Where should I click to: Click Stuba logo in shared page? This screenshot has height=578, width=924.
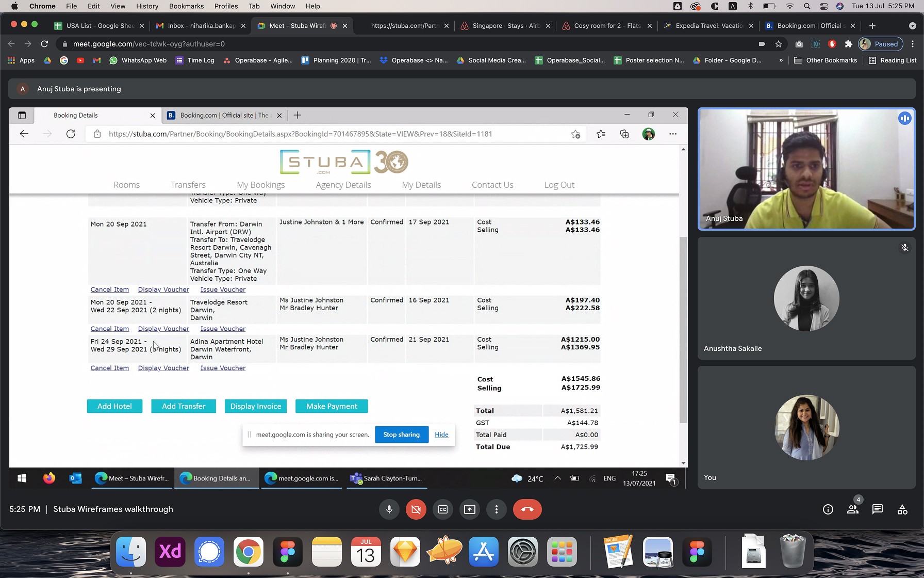click(x=344, y=162)
